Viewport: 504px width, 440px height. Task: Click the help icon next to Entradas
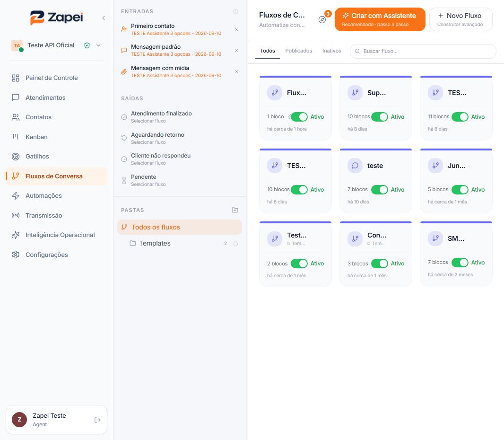(235, 11)
